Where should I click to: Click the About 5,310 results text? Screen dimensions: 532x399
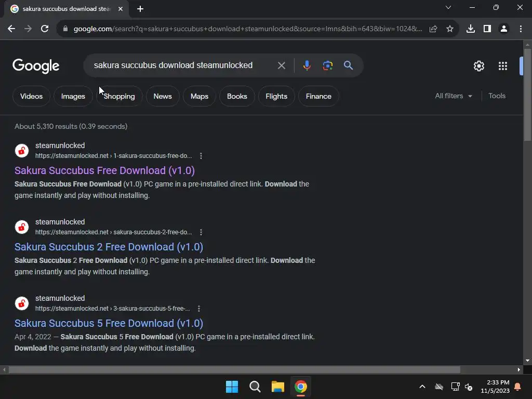pos(71,126)
